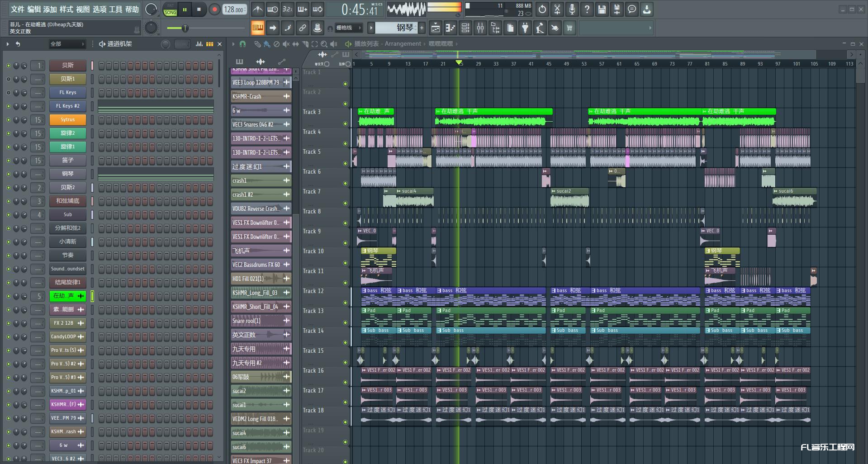Click the Render as audio file icon
The image size is (868, 464).
coord(617,9)
